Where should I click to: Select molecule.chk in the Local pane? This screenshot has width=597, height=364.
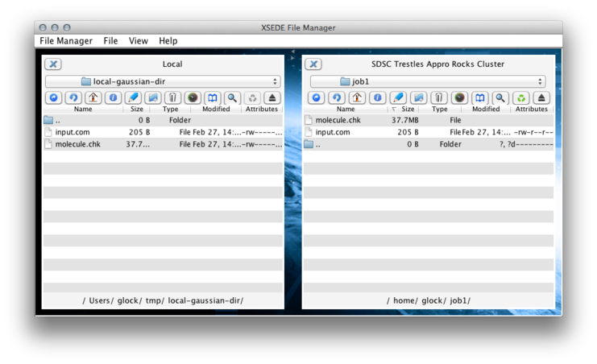click(163, 144)
